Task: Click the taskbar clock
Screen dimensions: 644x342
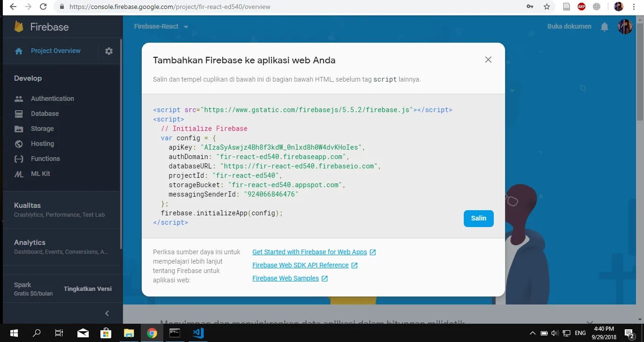Action: (604, 333)
